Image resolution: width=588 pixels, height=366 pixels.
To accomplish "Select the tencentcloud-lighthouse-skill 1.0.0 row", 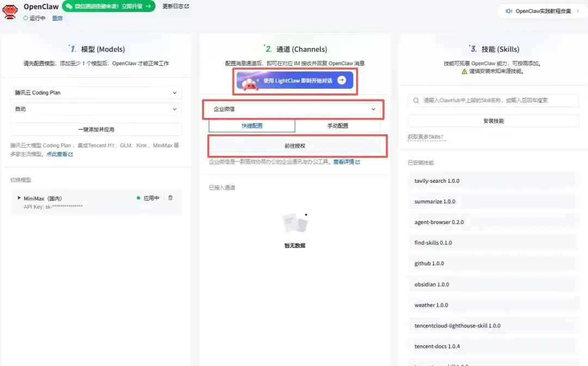I will click(x=493, y=326).
